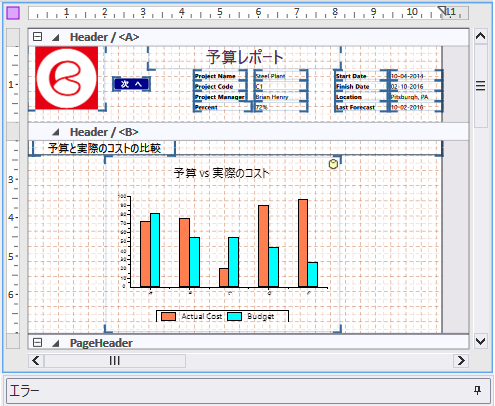Collapse the PageHeader section box
This screenshot has height=406, width=495.
click(37, 343)
